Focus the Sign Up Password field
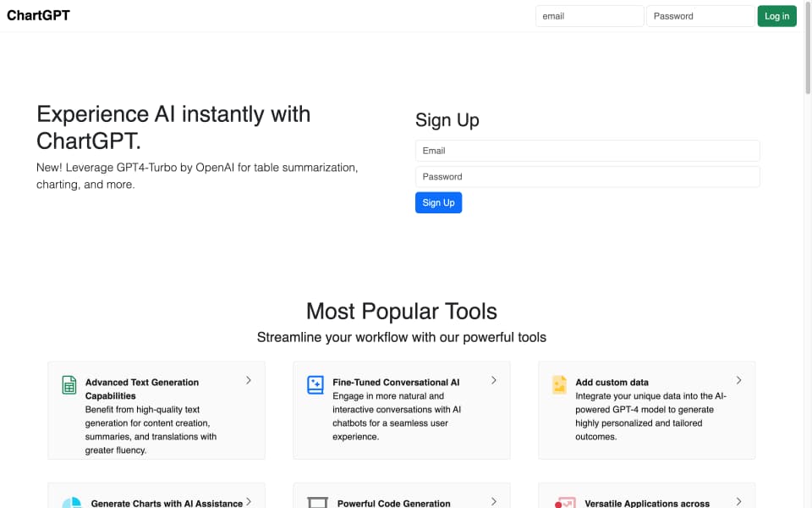Viewport: 812px width, 508px height. tap(587, 177)
